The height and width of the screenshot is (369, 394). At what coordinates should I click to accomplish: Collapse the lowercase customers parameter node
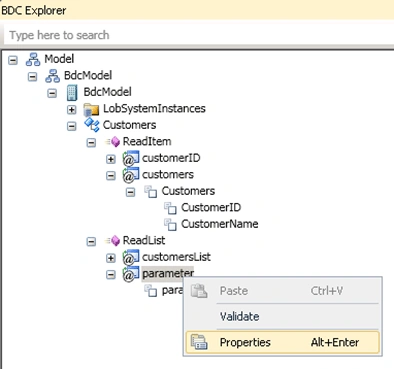[x=111, y=175]
